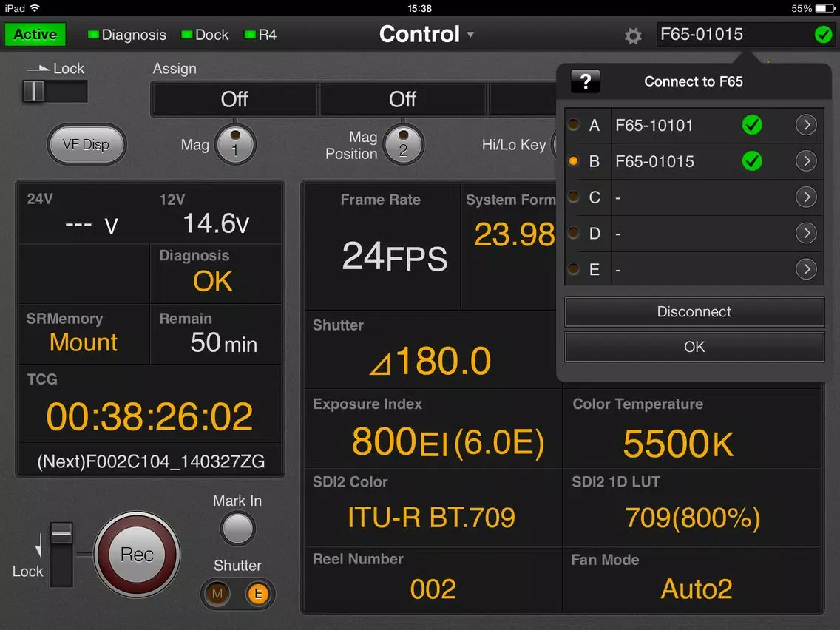The height and width of the screenshot is (630, 840).
Task: Open details chevron for slot D
Action: pyautogui.click(x=806, y=233)
